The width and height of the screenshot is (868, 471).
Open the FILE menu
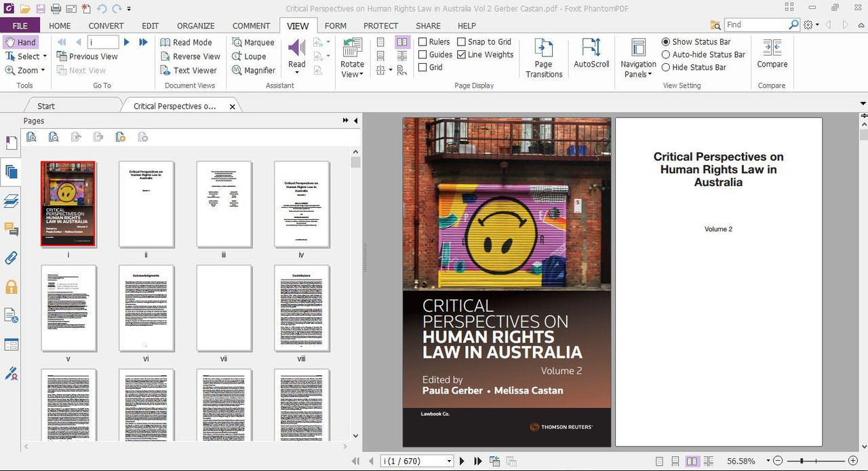point(20,26)
